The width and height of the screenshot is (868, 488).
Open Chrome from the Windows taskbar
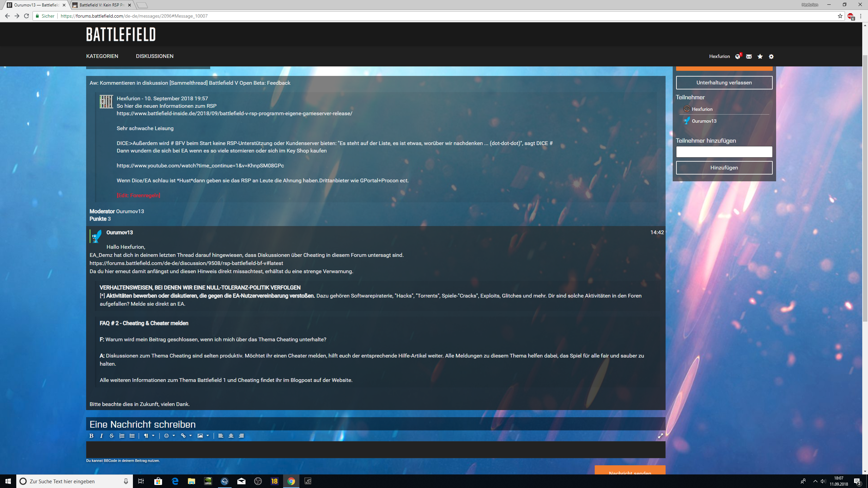click(291, 481)
